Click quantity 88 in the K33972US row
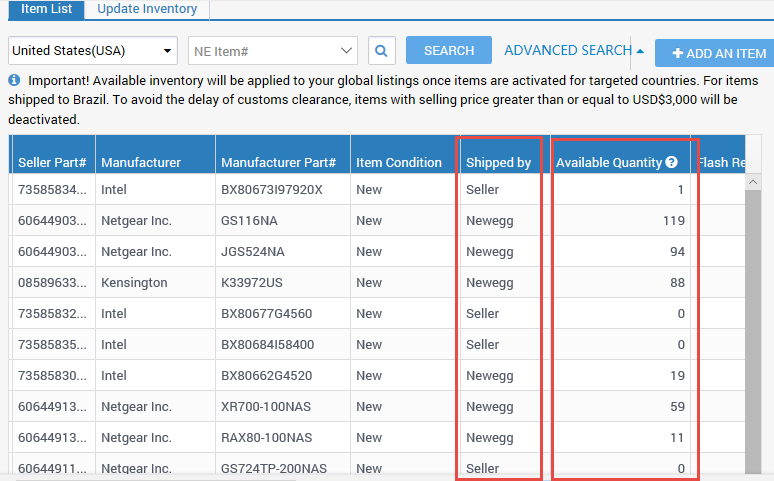The image size is (774, 481). [x=677, y=283]
